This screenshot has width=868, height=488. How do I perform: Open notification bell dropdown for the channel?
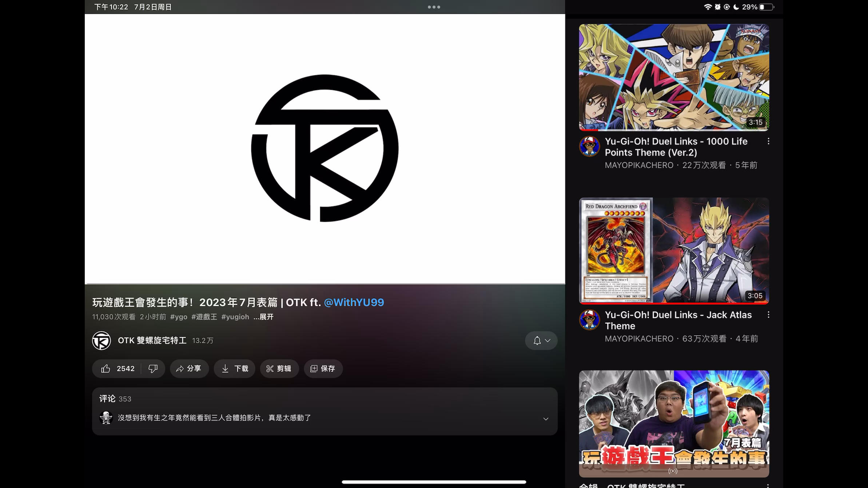541,341
